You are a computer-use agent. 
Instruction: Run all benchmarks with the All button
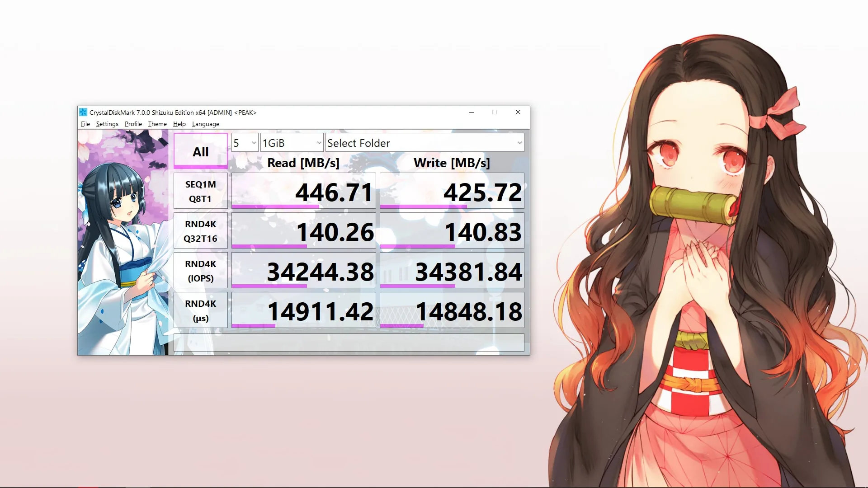pos(201,151)
